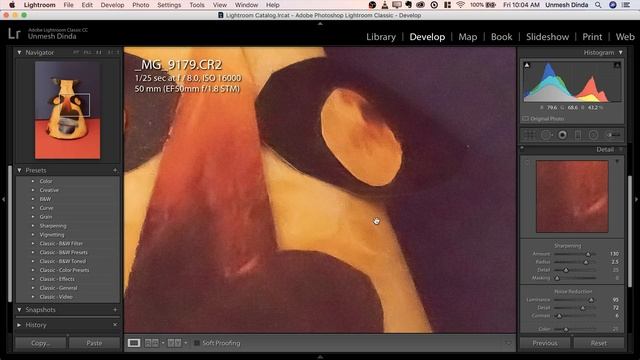Click the Reset button
This screenshot has width=640, height=360.
[x=599, y=343]
